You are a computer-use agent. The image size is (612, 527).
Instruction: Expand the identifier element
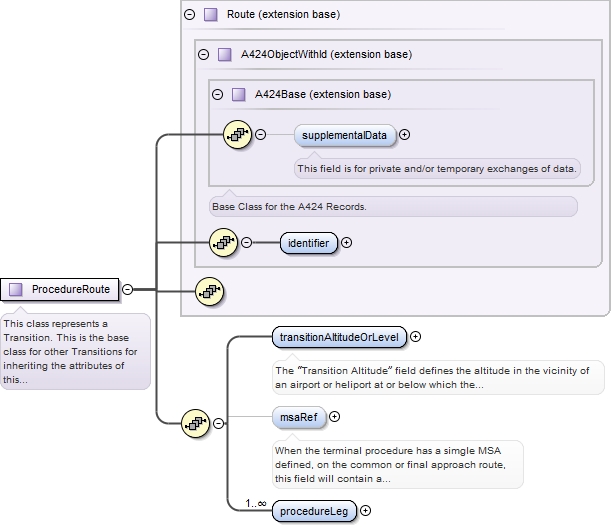[x=347, y=242]
